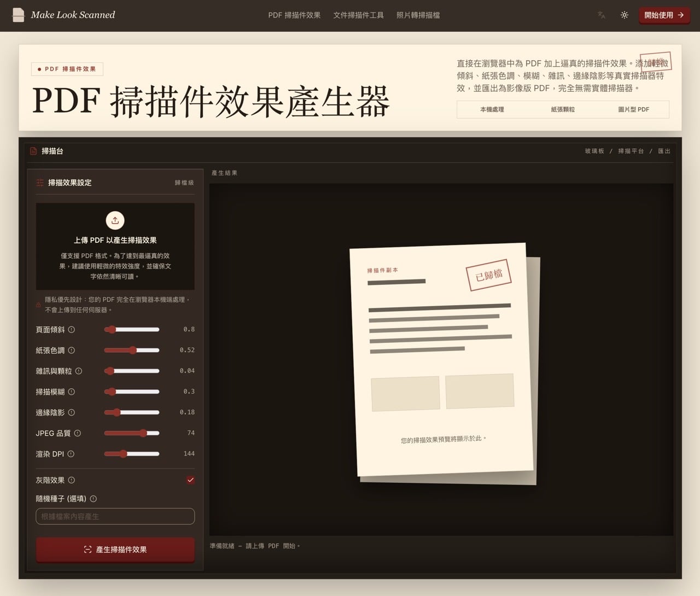Adjust the 邊緣陰影 slider
The width and height of the screenshot is (700, 596).
[x=132, y=413]
